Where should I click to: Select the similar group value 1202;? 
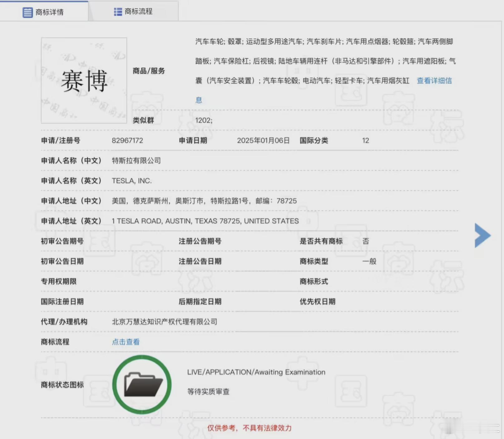tap(204, 120)
